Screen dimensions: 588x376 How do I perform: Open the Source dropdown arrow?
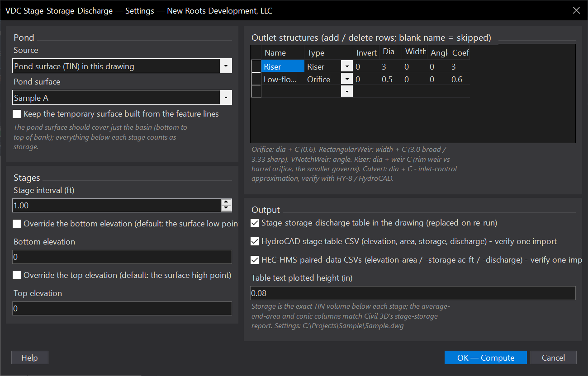click(226, 66)
